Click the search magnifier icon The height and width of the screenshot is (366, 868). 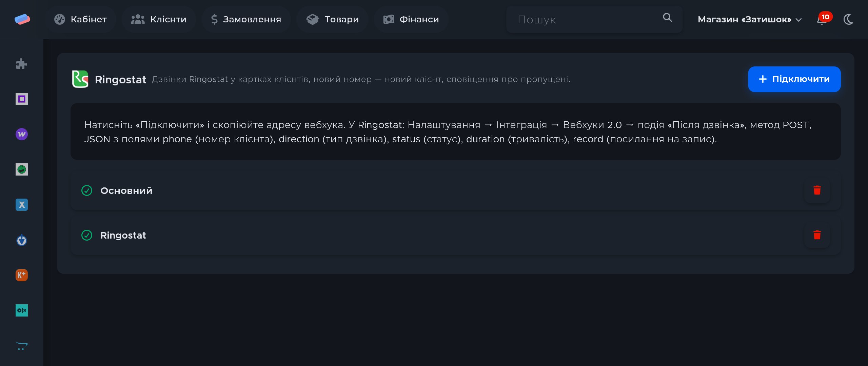point(667,18)
